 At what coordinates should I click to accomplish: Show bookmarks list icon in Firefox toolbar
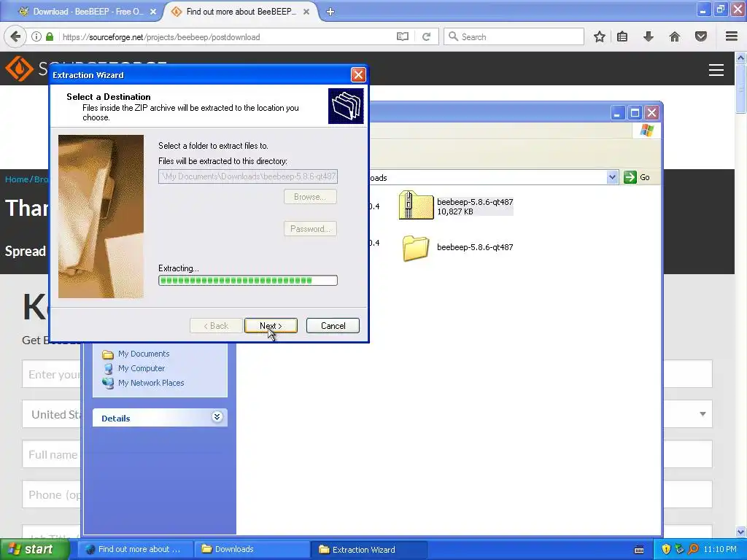622,36
